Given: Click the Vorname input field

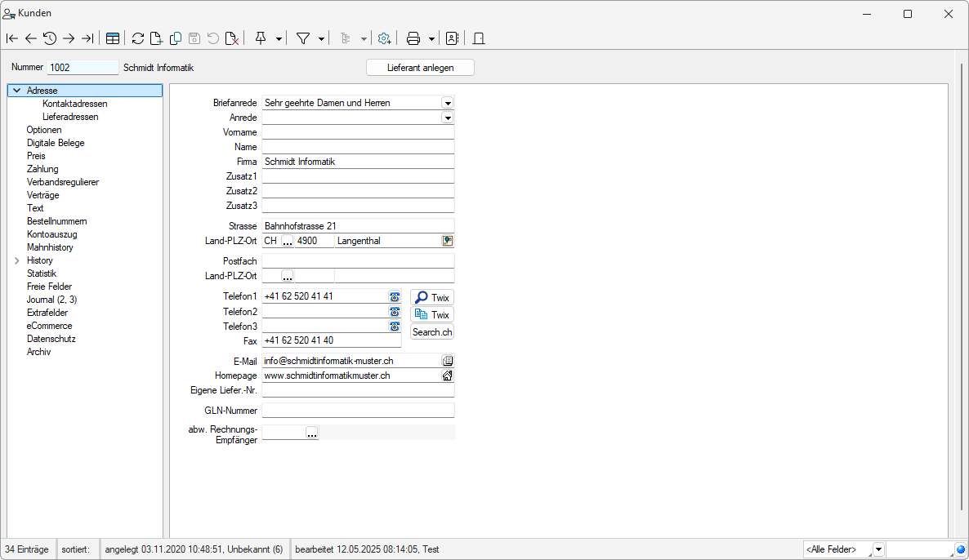Looking at the screenshot, I should (x=358, y=132).
